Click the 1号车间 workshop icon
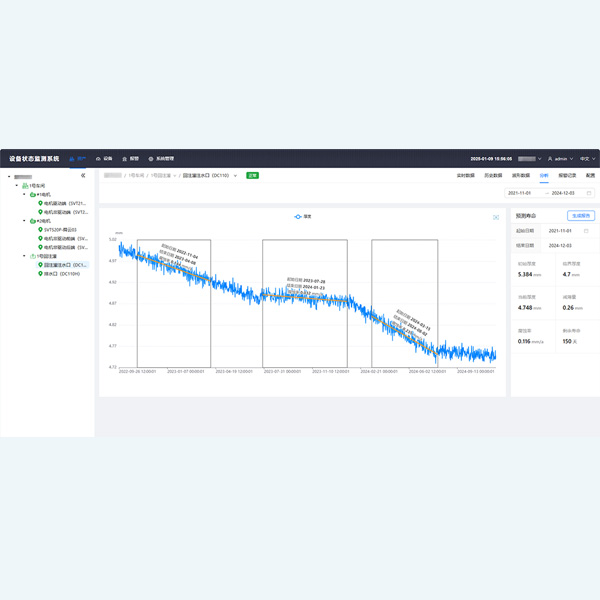Viewport: 600px width, 600px height. pos(25,186)
